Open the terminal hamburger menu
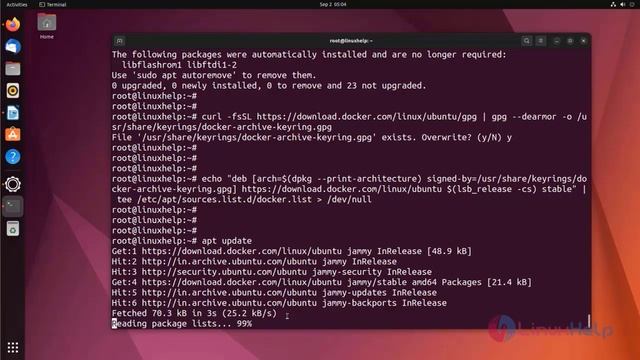Viewport: 640px width, 360px height. [x=540, y=41]
